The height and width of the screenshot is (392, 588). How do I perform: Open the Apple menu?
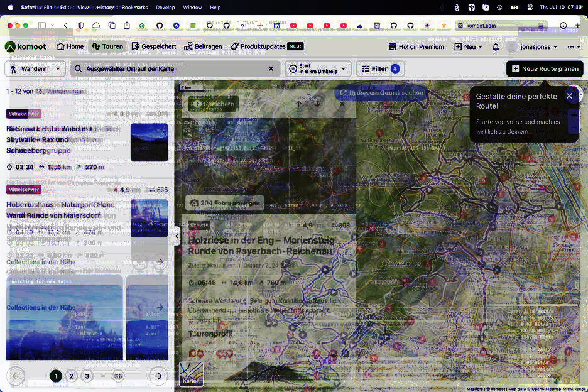click(x=10, y=7)
